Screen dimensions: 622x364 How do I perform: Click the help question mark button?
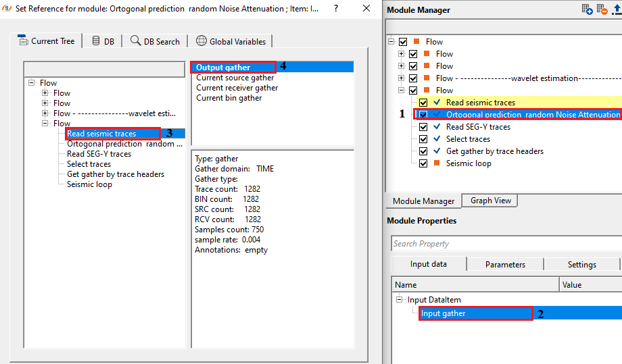pyautogui.click(x=336, y=8)
